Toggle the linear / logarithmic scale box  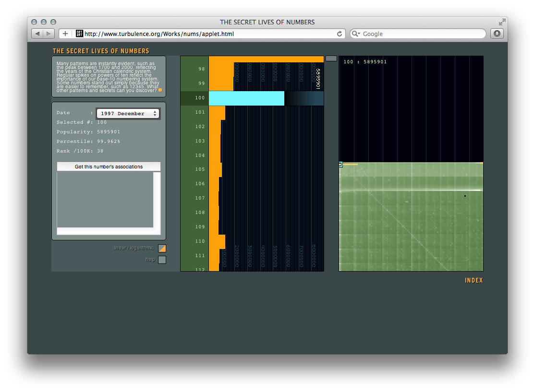click(162, 248)
